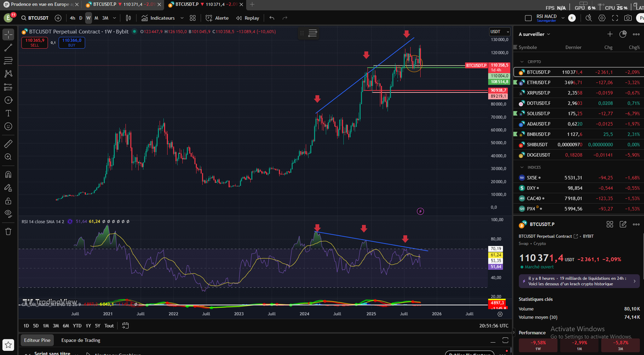The image size is (644, 355).
Task: Switch to the 4h timeframe
Action: [x=72, y=18]
